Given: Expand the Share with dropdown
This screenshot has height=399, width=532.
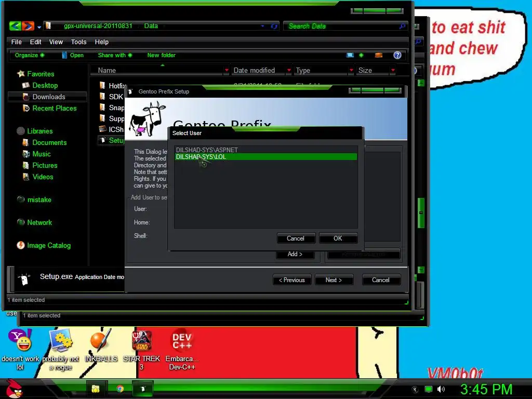Looking at the screenshot, I should click(115, 55).
